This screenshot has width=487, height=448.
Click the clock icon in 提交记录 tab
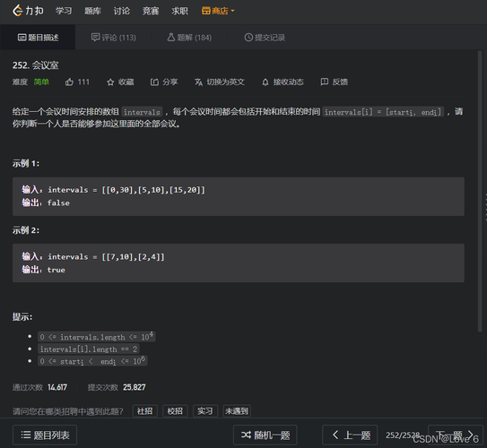pyautogui.click(x=248, y=38)
